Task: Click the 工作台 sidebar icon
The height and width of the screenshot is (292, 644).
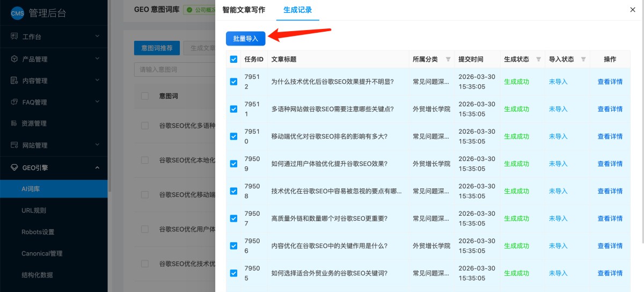Action: [x=14, y=36]
